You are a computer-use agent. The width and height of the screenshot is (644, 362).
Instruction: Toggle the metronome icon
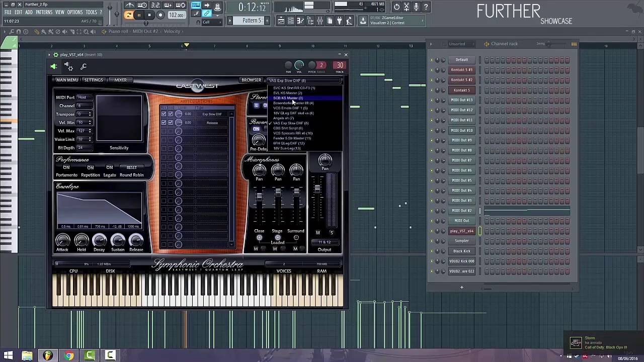coord(130,6)
